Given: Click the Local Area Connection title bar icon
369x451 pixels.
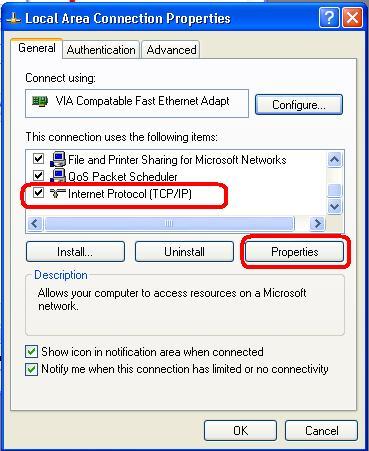Looking at the screenshot, I should pos(14,19).
